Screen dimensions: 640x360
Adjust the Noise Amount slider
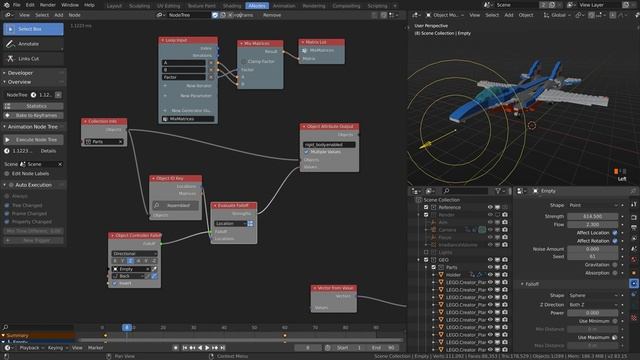click(x=593, y=249)
